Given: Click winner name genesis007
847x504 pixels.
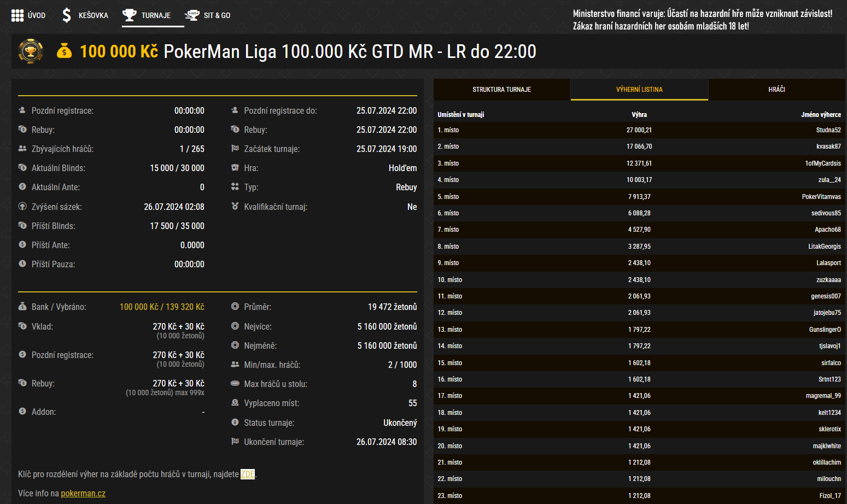Looking at the screenshot, I should point(826,296).
